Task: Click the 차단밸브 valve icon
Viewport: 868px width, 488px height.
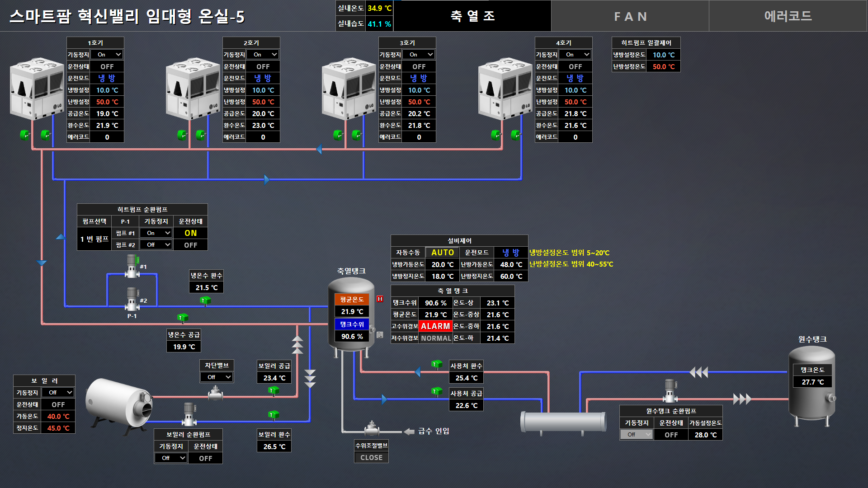Action: coord(216,394)
